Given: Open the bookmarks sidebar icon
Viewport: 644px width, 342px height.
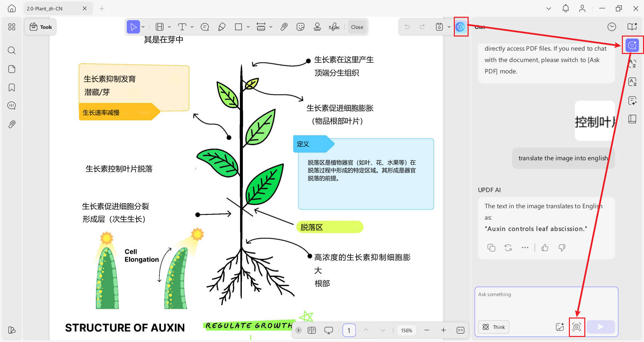Looking at the screenshot, I should click(12, 88).
